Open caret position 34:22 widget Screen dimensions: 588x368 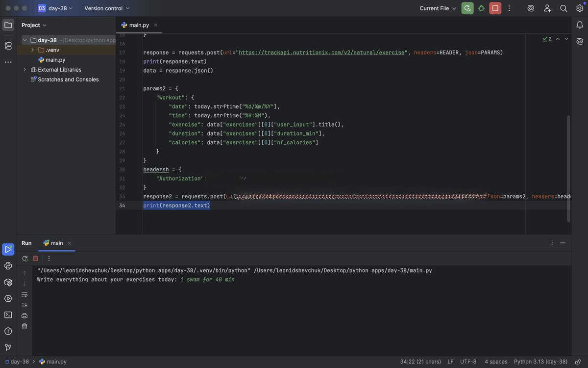[x=420, y=362]
